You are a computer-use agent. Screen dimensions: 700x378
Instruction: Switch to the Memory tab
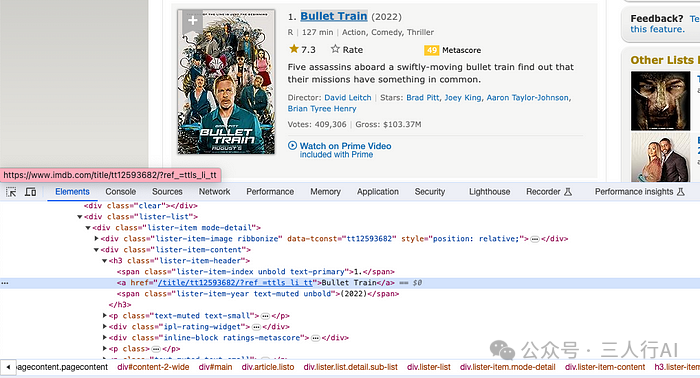(x=325, y=192)
